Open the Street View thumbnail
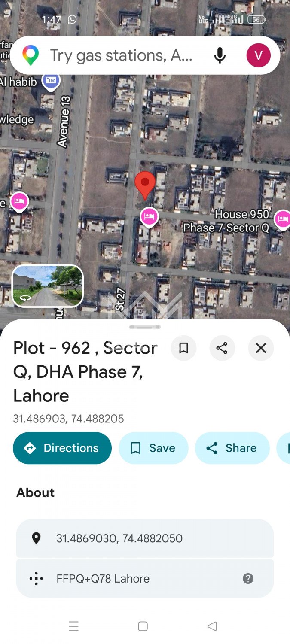Image resolution: width=290 pixels, height=644 pixels. click(x=47, y=286)
